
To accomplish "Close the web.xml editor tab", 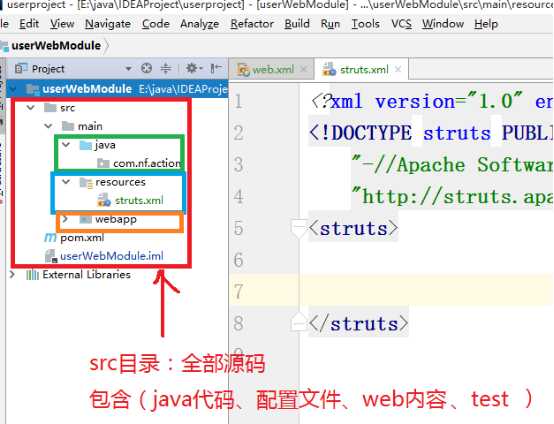I will [x=303, y=69].
